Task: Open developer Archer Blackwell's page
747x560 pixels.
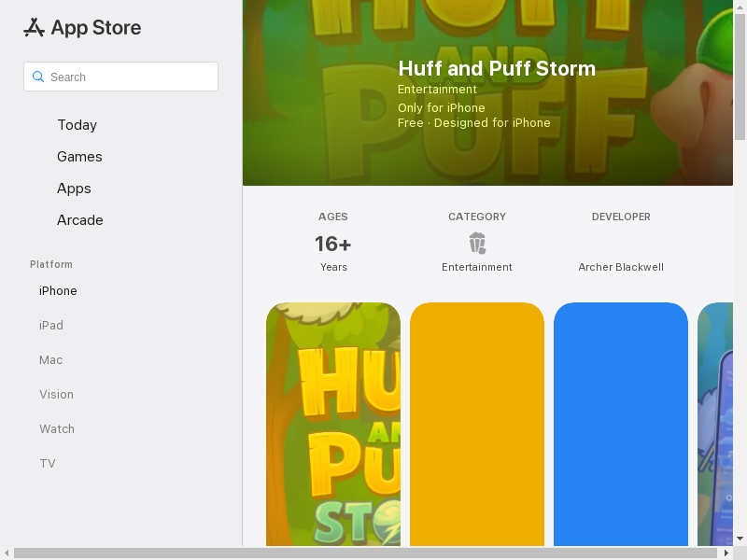Action: tap(621, 267)
